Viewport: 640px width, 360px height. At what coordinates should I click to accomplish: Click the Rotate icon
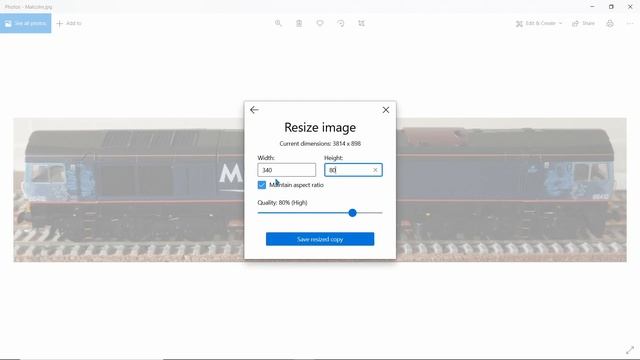[x=341, y=23]
